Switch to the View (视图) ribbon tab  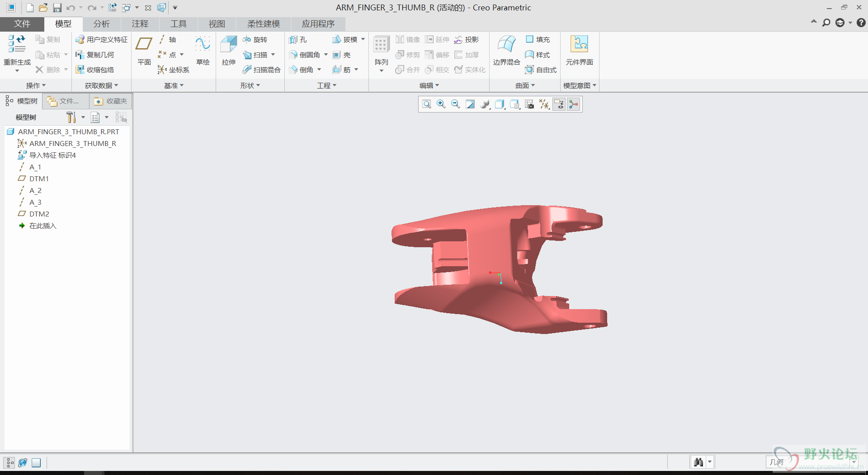point(217,24)
